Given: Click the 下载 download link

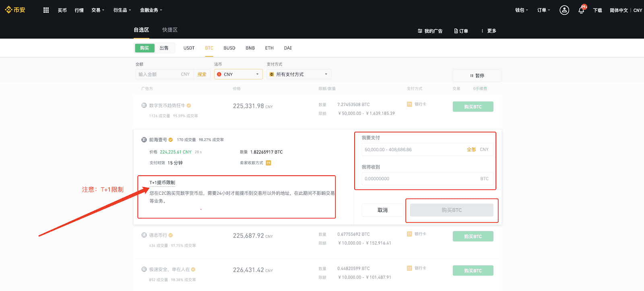Looking at the screenshot, I should [x=598, y=10].
